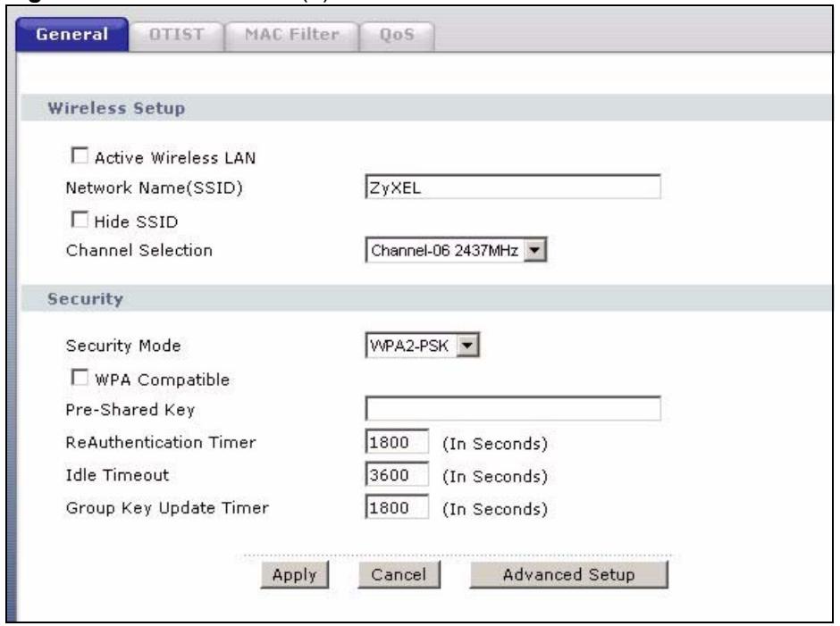This screenshot has height=626, width=840.
Task: Open the OTIST tab
Action: point(176,36)
